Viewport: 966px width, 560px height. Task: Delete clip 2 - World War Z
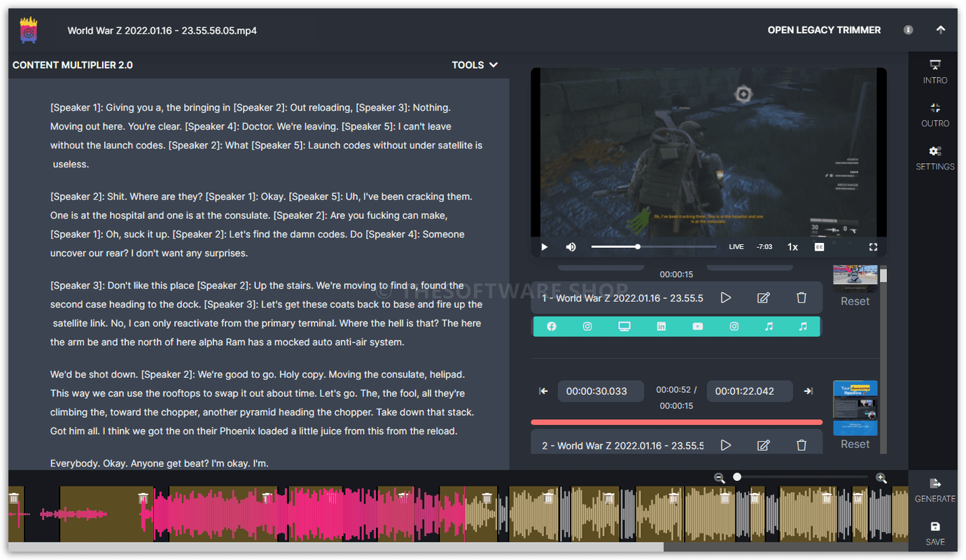[x=801, y=445]
